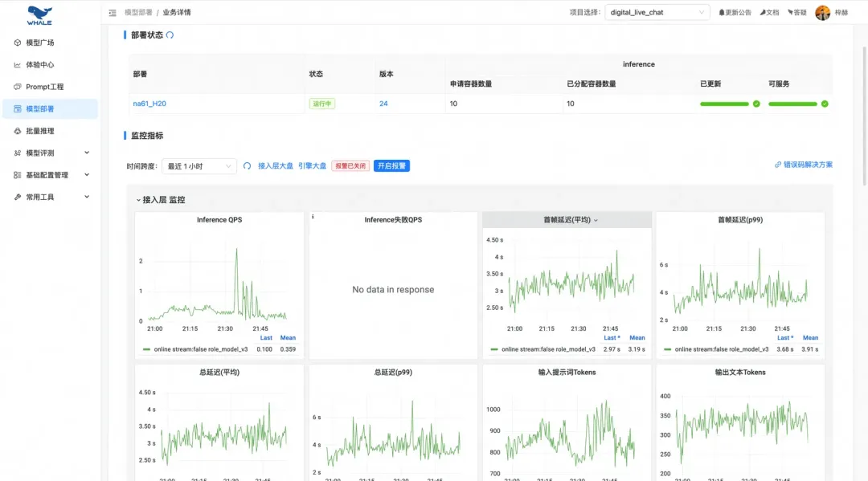Refresh deployment status with circular icon
The height and width of the screenshot is (481, 868).
point(170,35)
